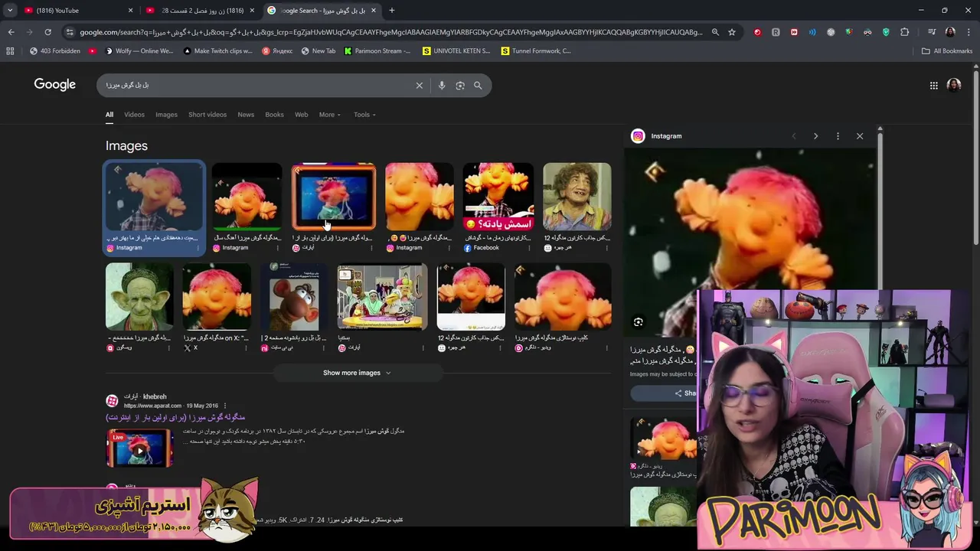
Task: Expand the More filters dropdown
Action: [330, 115]
